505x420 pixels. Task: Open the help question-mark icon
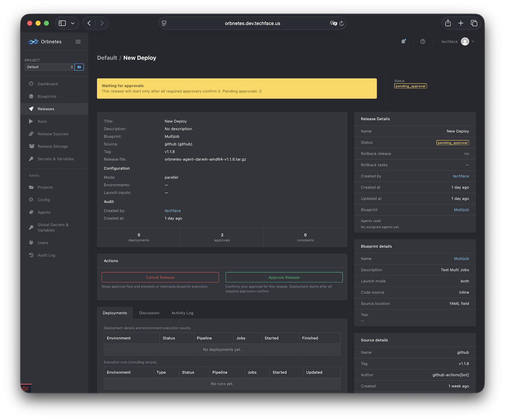(x=423, y=41)
